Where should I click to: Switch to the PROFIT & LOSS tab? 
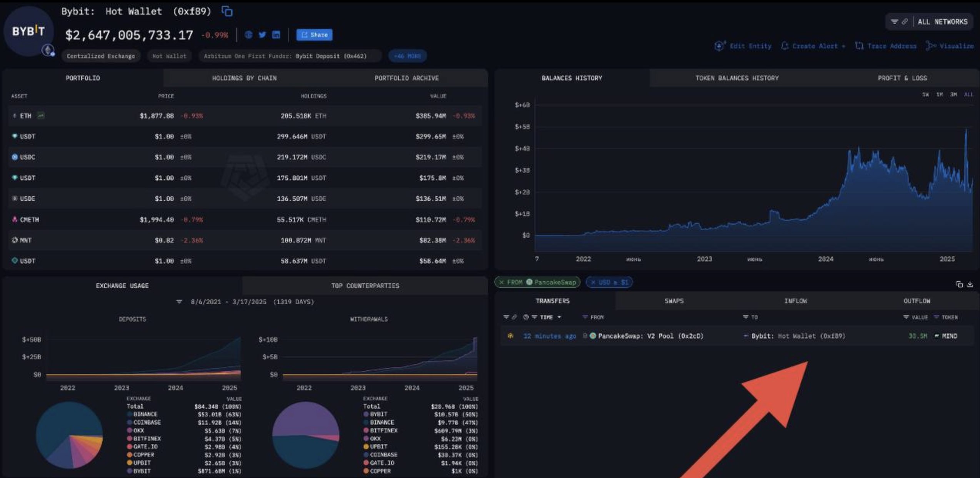[x=902, y=78]
